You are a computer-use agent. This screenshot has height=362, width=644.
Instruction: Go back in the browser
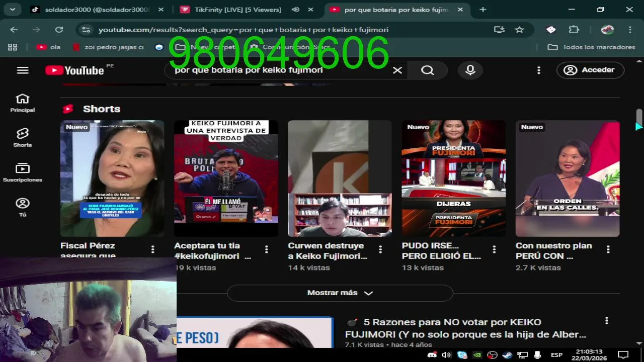point(14,30)
